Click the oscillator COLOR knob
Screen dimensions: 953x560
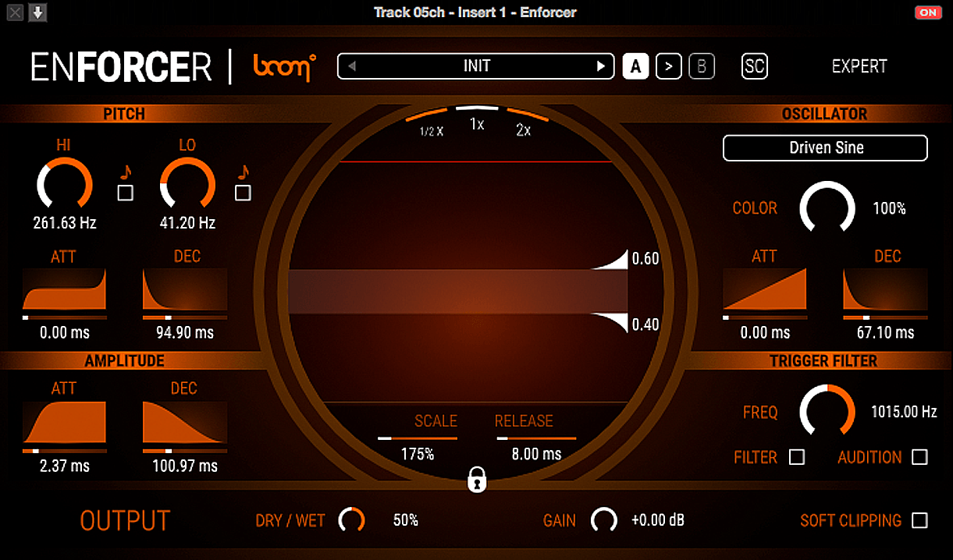click(827, 208)
